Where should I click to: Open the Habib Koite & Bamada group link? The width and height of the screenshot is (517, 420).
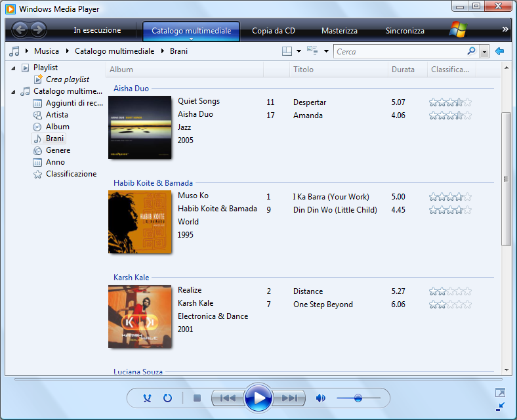coord(153,183)
